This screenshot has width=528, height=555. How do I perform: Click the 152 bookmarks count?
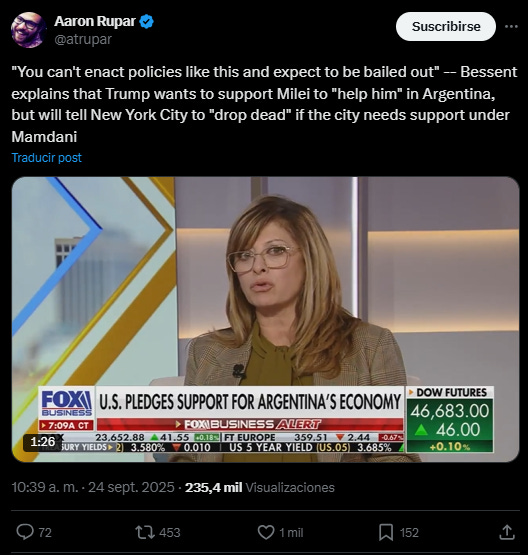pos(409,532)
